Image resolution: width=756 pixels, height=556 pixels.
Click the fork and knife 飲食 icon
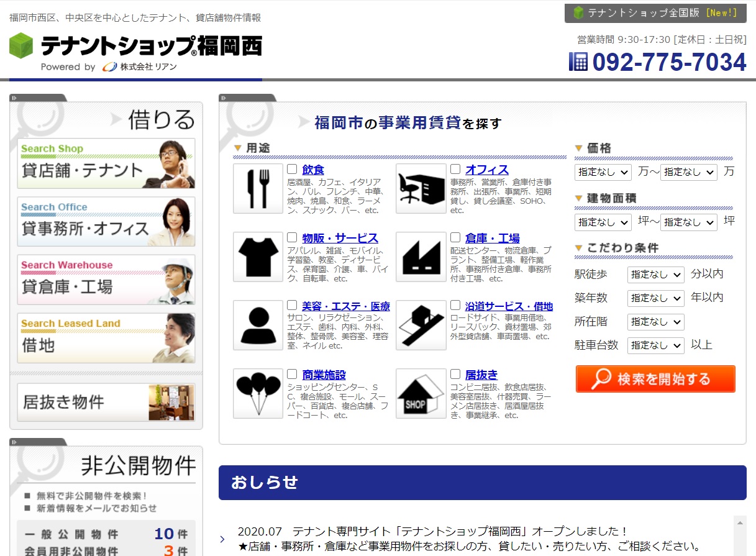(258, 189)
